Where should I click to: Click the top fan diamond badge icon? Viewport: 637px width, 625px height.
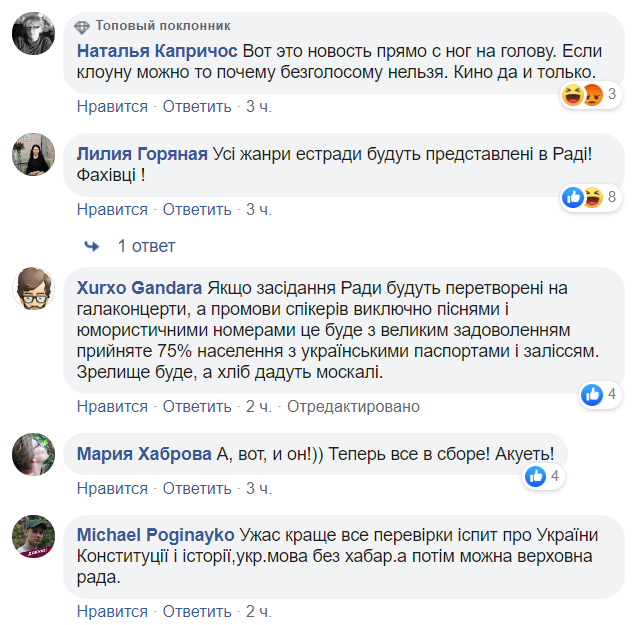click(83, 25)
